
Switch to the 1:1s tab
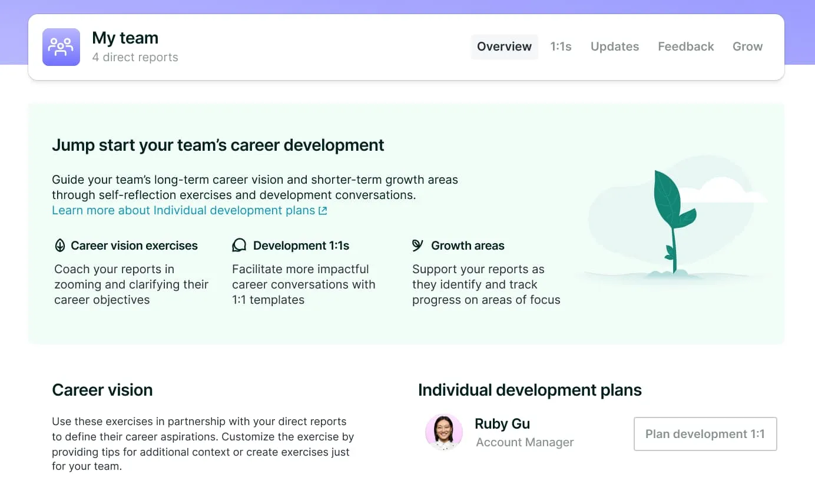tap(561, 47)
